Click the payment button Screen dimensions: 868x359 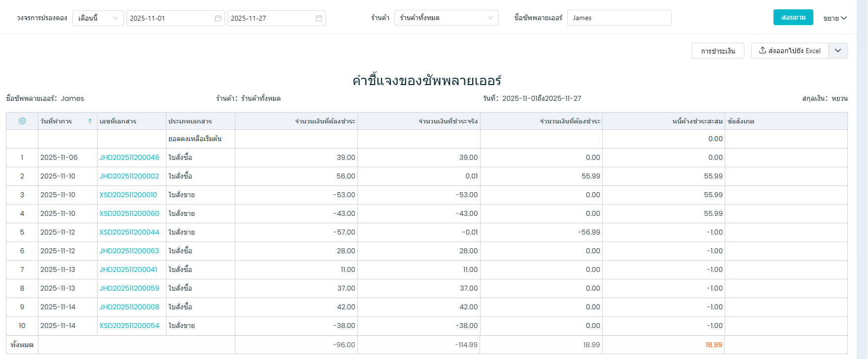click(718, 51)
